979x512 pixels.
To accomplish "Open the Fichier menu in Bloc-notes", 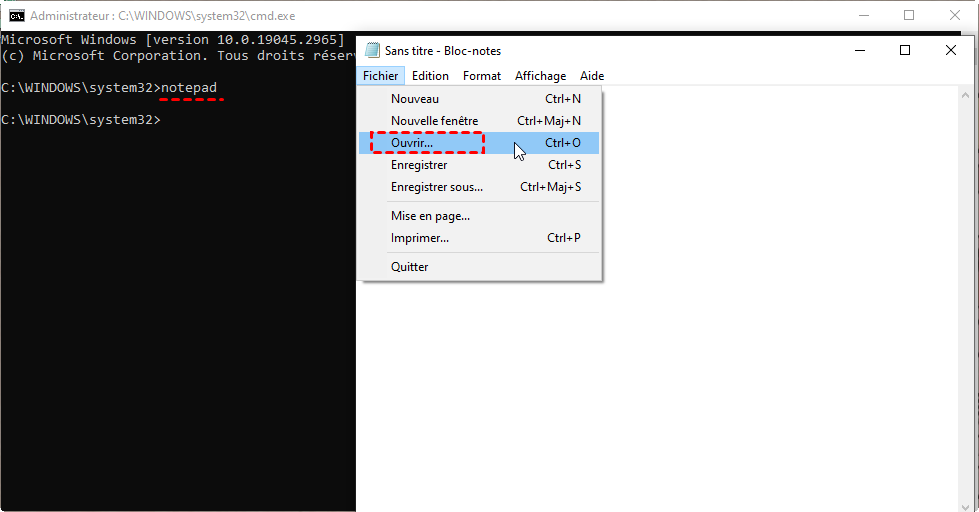I will (x=380, y=76).
